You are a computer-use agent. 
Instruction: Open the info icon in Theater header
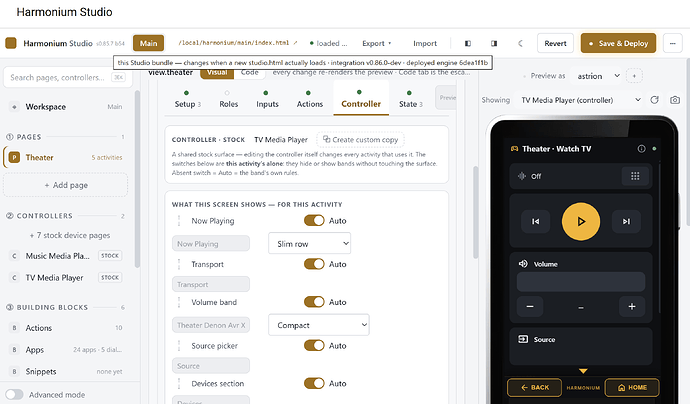pos(641,149)
